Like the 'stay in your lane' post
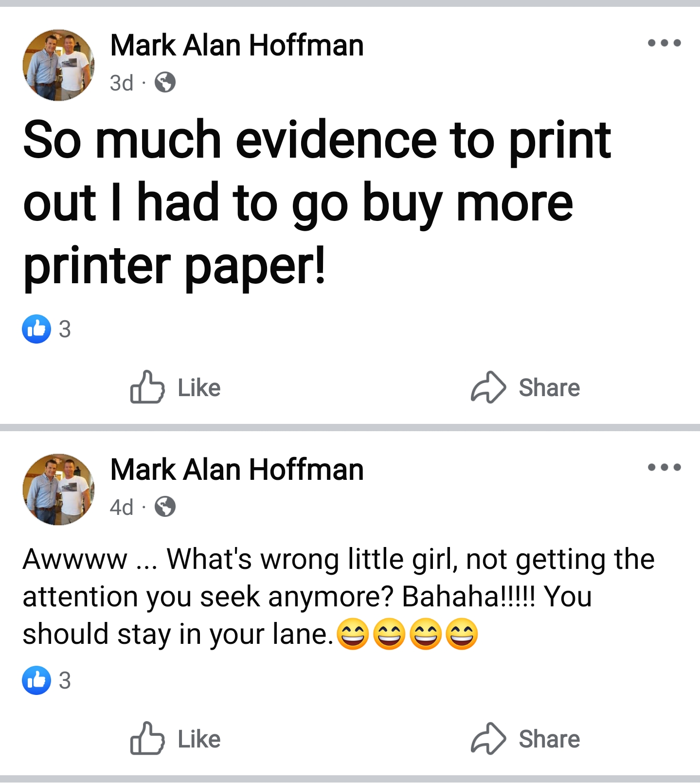This screenshot has width=700, height=784. [x=176, y=739]
